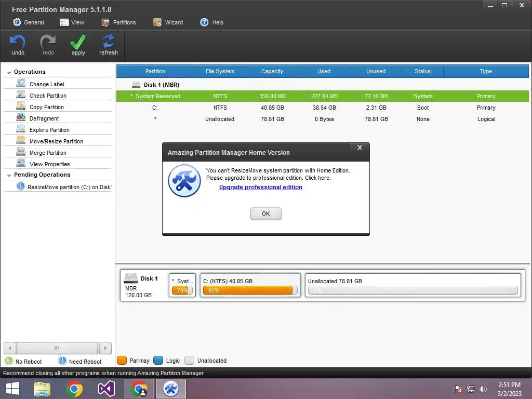Open the Partitions menu
The height and width of the screenshot is (399, 532).
[119, 22]
